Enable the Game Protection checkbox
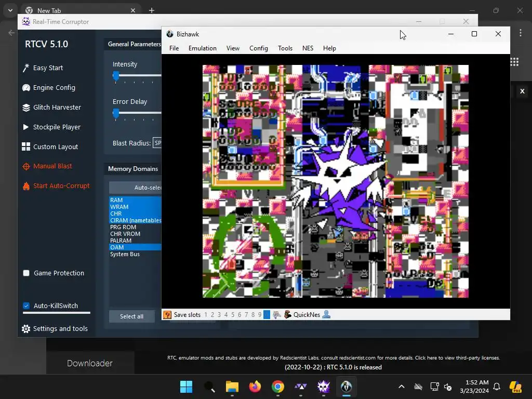The width and height of the screenshot is (532, 399). click(26, 273)
